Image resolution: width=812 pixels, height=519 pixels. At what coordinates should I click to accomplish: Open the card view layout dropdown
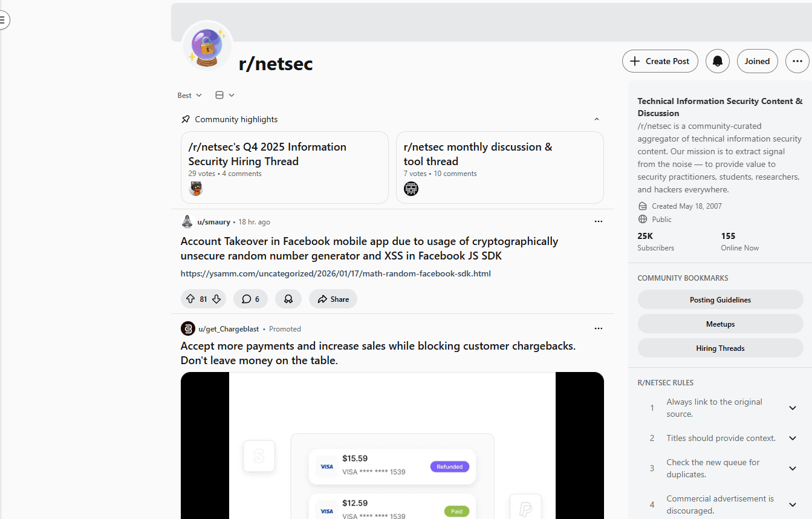click(x=225, y=96)
